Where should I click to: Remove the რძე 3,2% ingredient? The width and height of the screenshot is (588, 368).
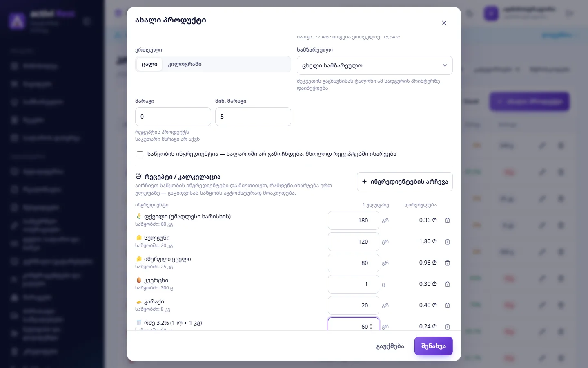click(448, 326)
